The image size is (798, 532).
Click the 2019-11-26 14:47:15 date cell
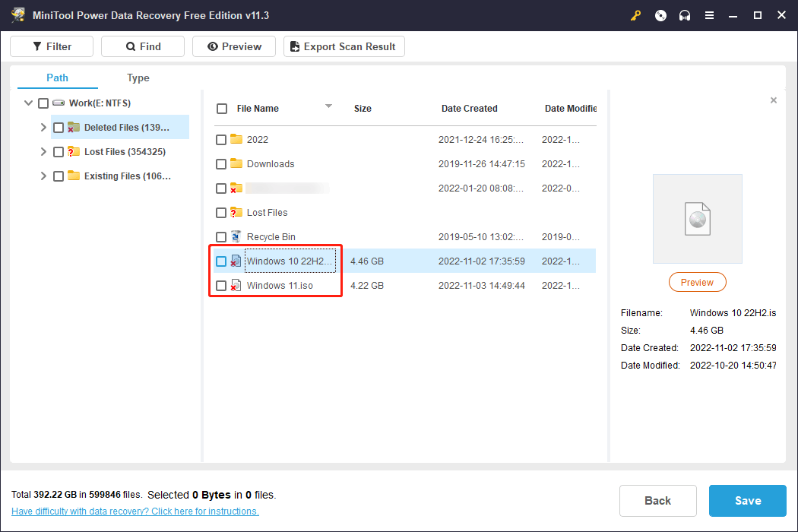[481, 164]
